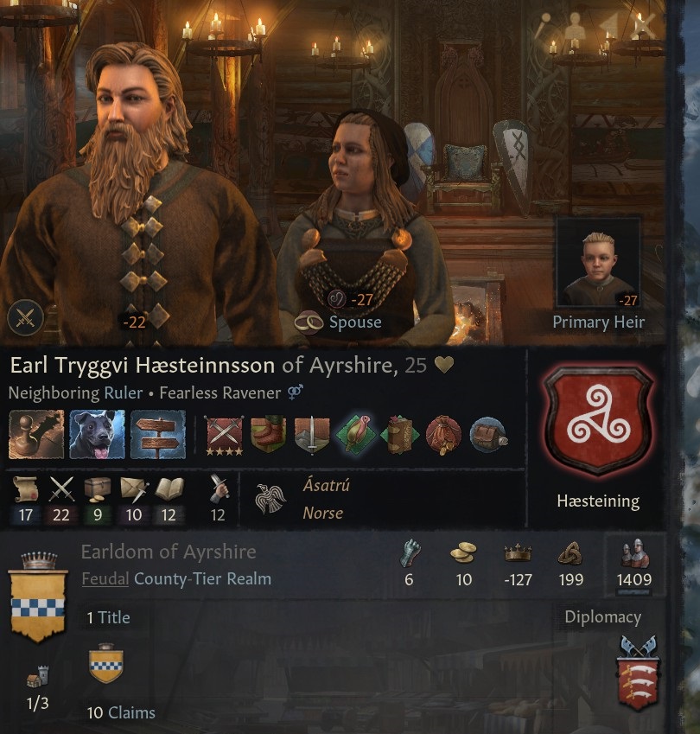The image size is (700, 734).
Task: Open the Ásatrú raven faith icon
Action: click(270, 499)
